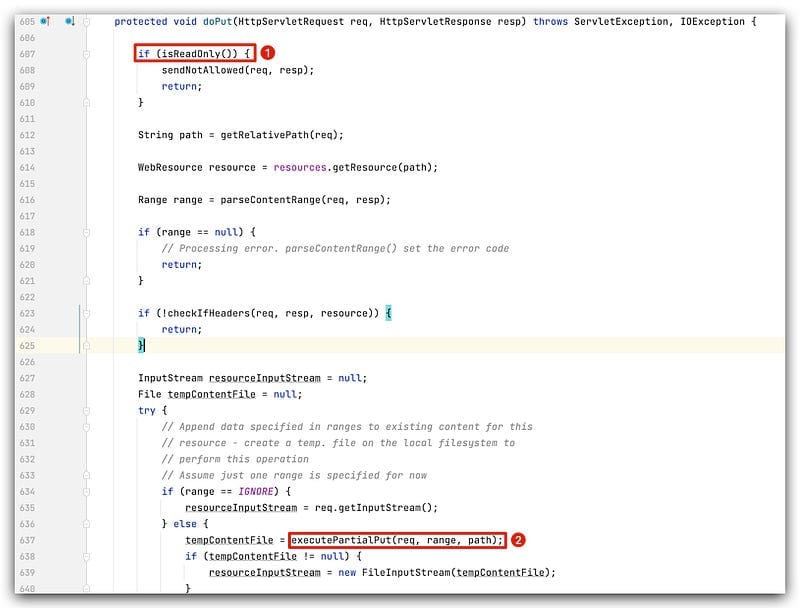
Task: Click the overrides gutter icon on line 605
Action: [x=44, y=21]
